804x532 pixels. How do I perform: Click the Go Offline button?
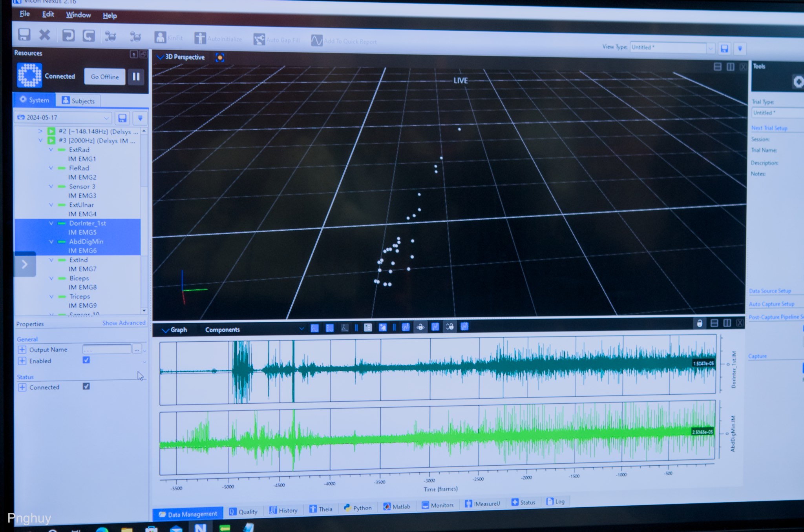pos(105,77)
